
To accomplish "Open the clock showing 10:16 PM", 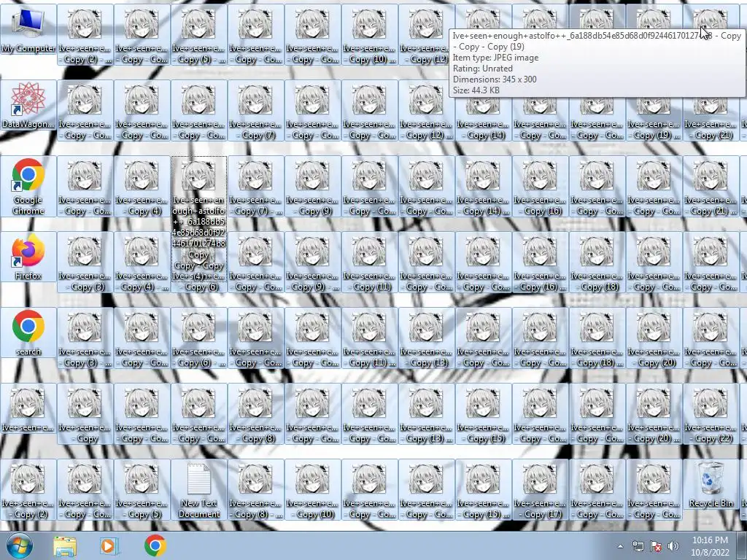I will (710, 546).
